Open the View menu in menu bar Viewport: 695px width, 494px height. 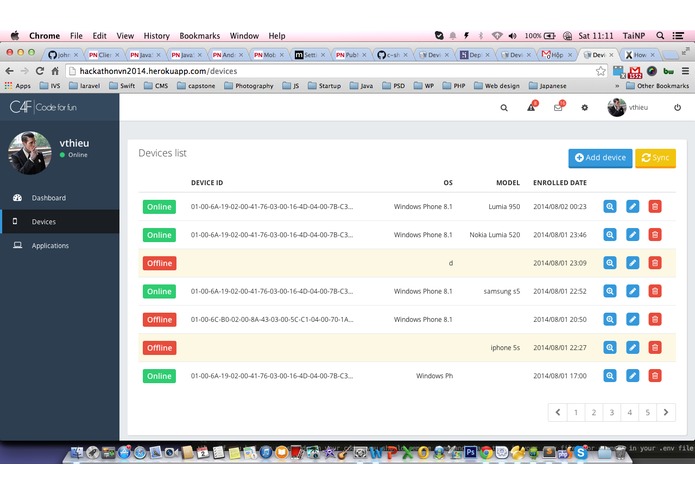[x=125, y=36]
